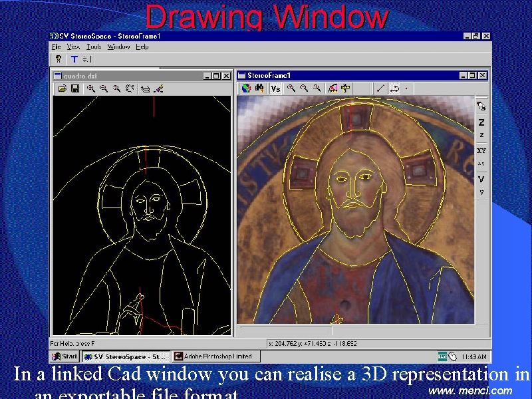Click the slider marker below StereoFrame1 image
This screenshot has height=399, width=532.
(332, 331)
